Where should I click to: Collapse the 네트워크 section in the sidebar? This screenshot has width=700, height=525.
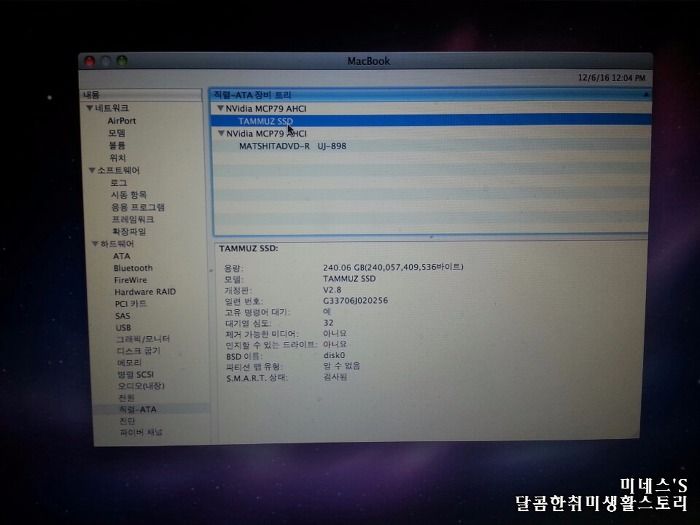90,108
